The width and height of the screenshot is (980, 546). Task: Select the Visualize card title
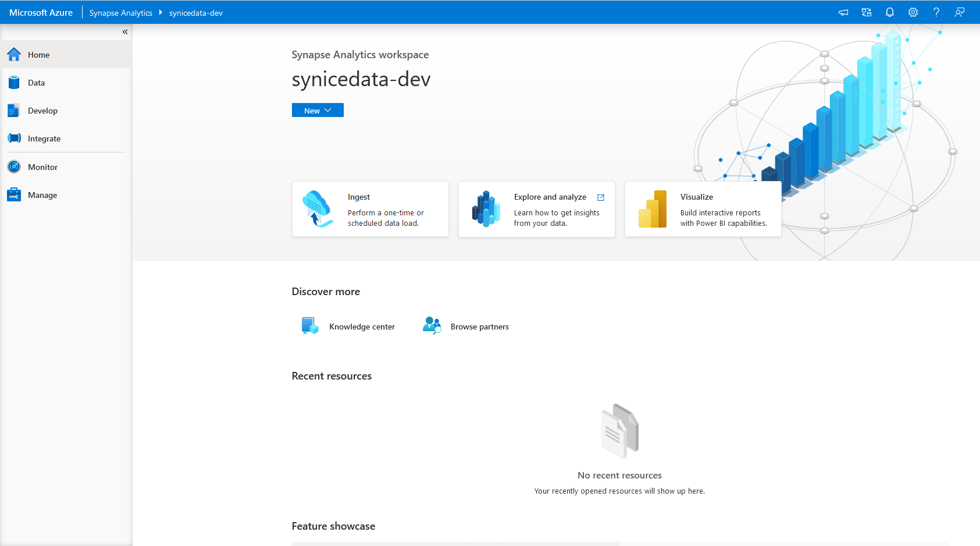tap(697, 197)
